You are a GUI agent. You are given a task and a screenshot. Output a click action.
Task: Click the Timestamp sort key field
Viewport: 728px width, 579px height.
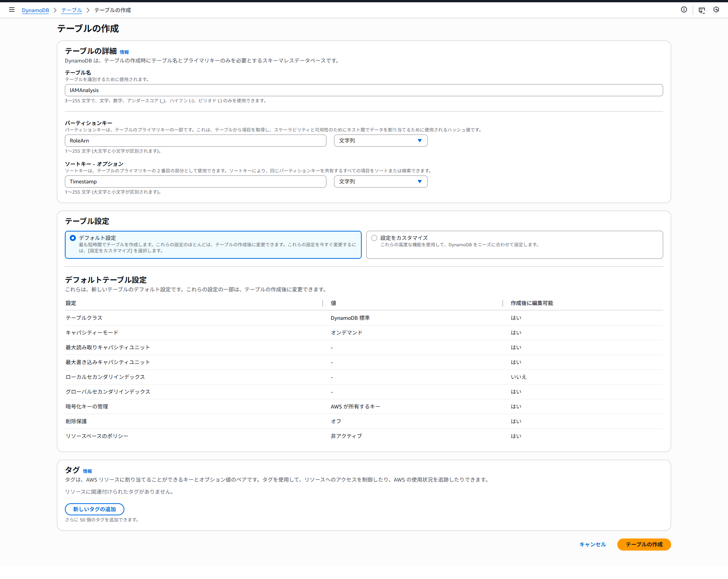click(195, 181)
